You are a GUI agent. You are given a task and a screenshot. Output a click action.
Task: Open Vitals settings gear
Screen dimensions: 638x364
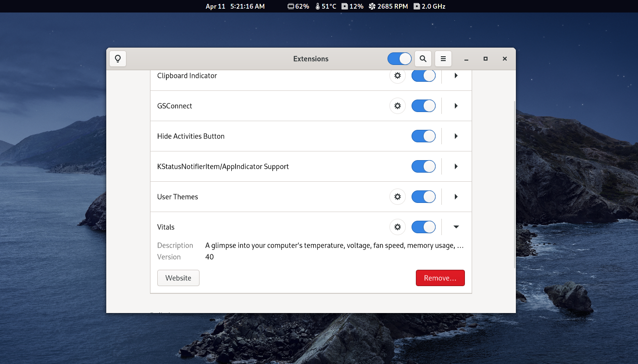pos(398,226)
